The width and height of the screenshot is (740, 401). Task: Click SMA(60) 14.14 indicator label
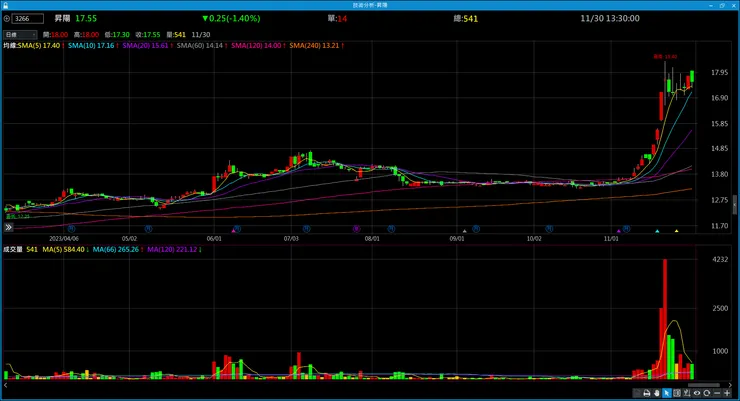point(200,46)
